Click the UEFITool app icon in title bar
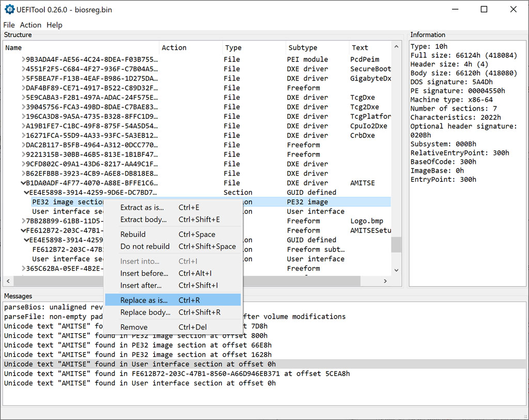 [x=10, y=9]
